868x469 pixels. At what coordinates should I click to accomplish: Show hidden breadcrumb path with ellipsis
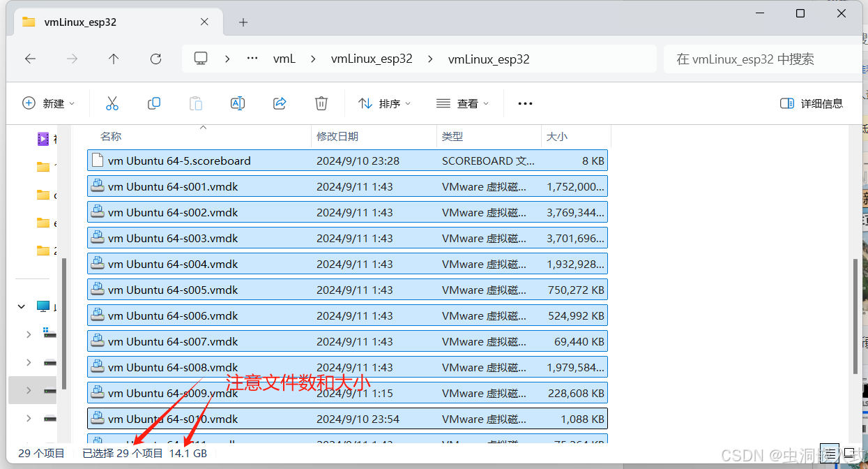click(252, 59)
